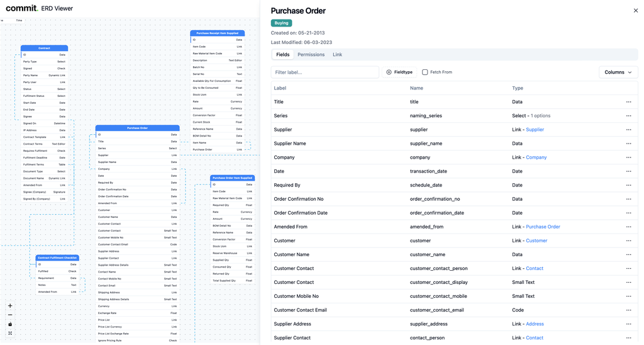Image resolution: width=644 pixels, height=345 pixels.
Task: Select the Fields tab
Action: click(283, 55)
